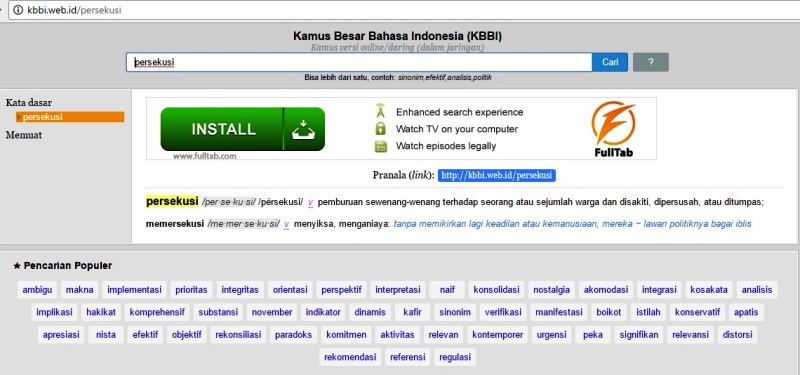Open popular search implementasi
800x375 pixels.
click(x=134, y=290)
